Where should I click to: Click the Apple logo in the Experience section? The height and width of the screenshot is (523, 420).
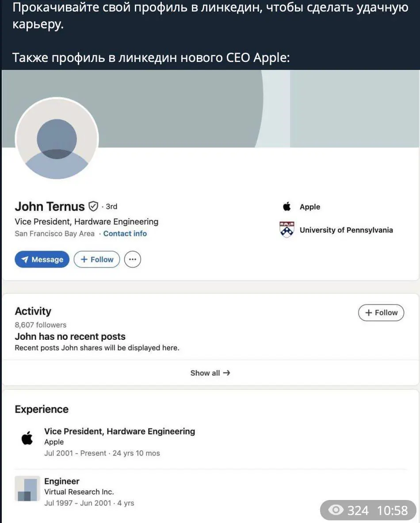27,438
